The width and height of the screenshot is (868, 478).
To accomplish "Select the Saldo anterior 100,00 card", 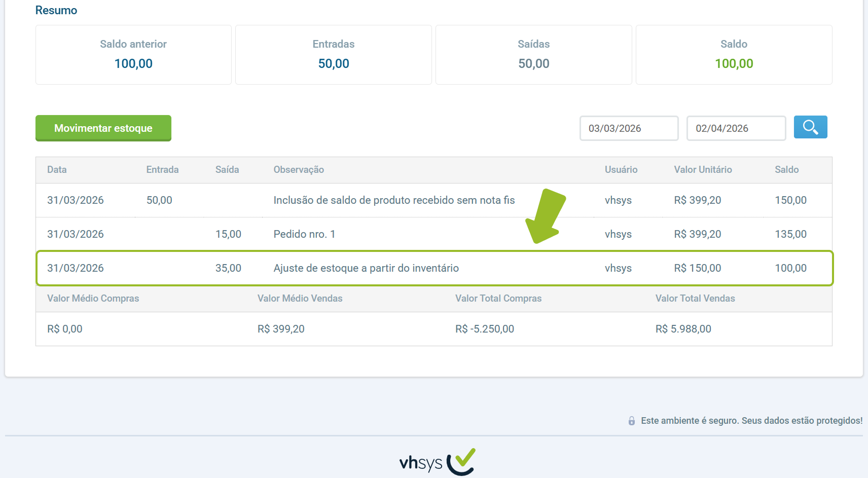I will tap(133, 55).
